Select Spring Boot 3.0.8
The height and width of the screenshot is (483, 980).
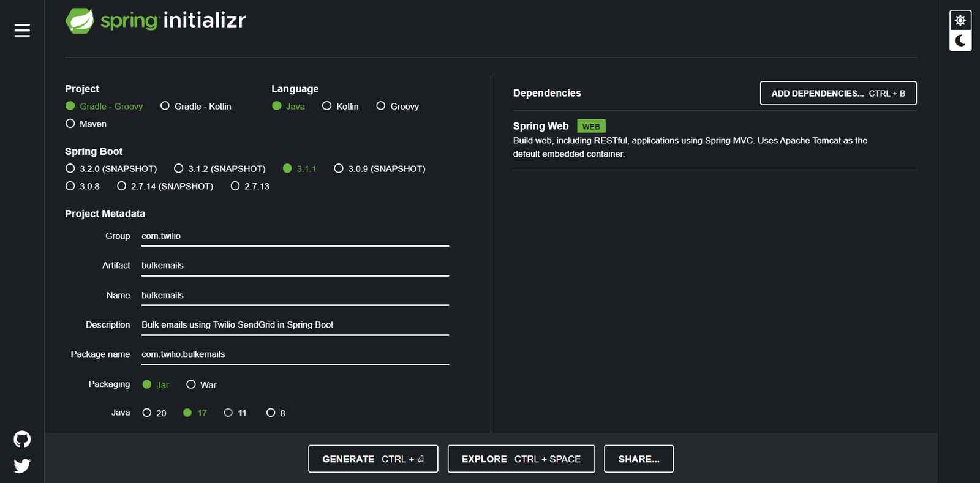pyautogui.click(x=83, y=186)
